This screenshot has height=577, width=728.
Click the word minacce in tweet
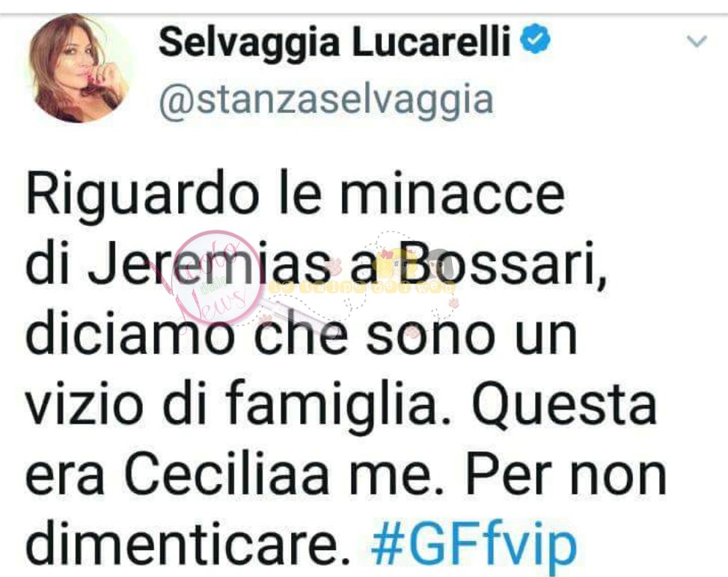pyautogui.click(x=452, y=195)
